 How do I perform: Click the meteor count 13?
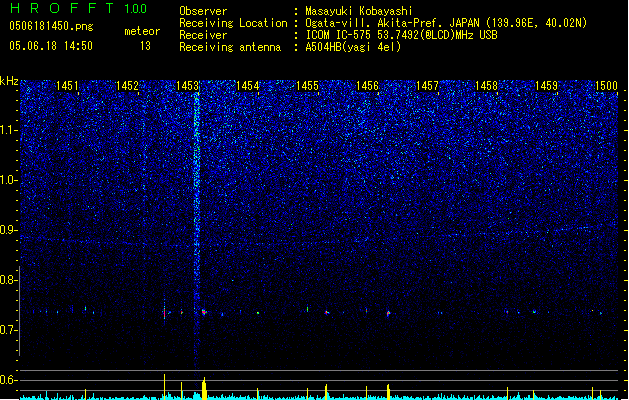(145, 46)
